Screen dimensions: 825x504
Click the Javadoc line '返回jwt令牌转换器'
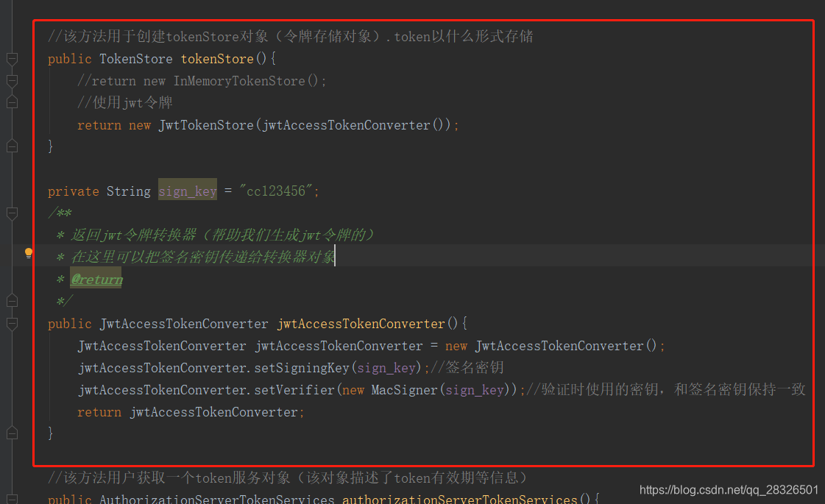tap(222, 235)
